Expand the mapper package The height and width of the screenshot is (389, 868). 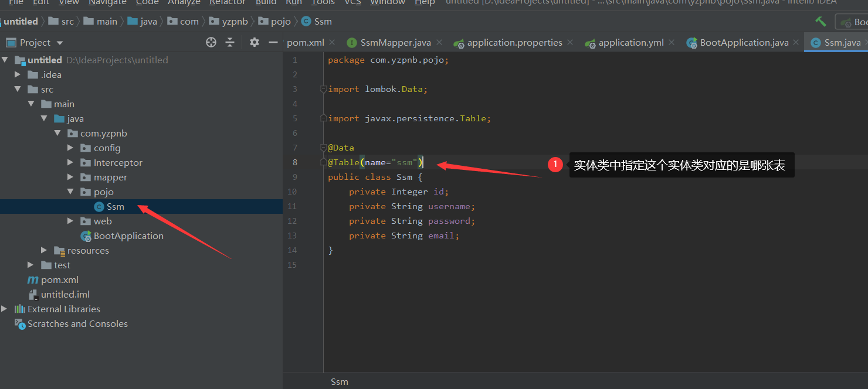point(70,177)
